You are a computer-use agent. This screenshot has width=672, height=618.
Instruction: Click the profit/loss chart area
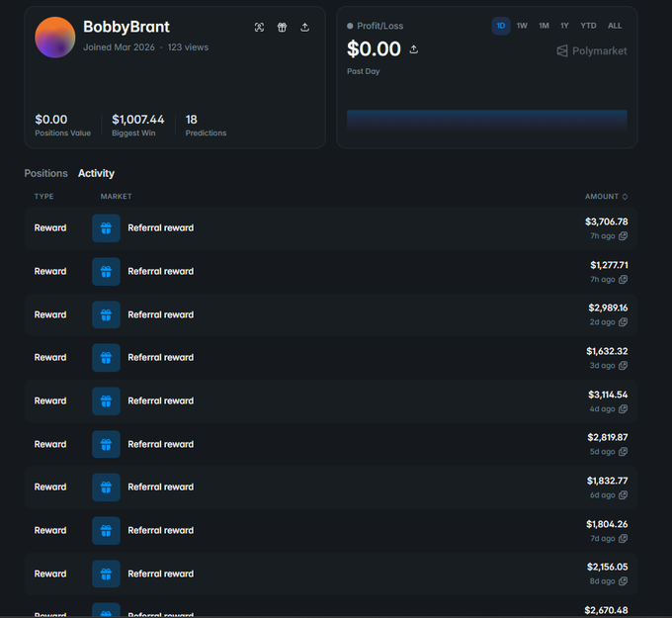[487, 120]
